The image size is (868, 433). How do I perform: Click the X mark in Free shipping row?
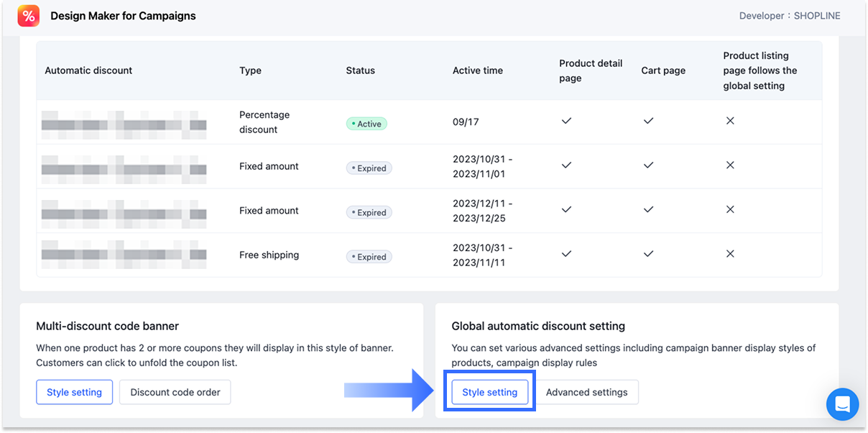(730, 255)
